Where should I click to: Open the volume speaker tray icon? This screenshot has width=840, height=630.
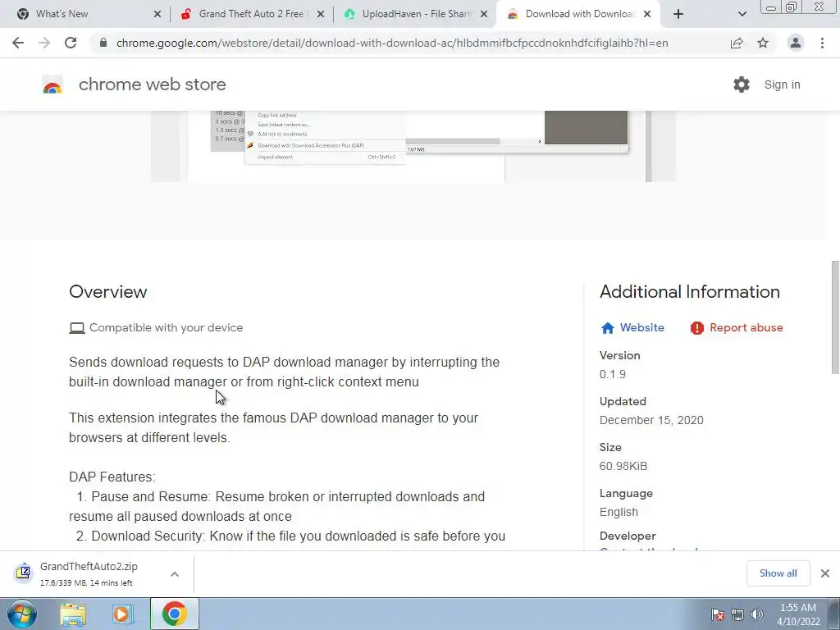(x=757, y=614)
